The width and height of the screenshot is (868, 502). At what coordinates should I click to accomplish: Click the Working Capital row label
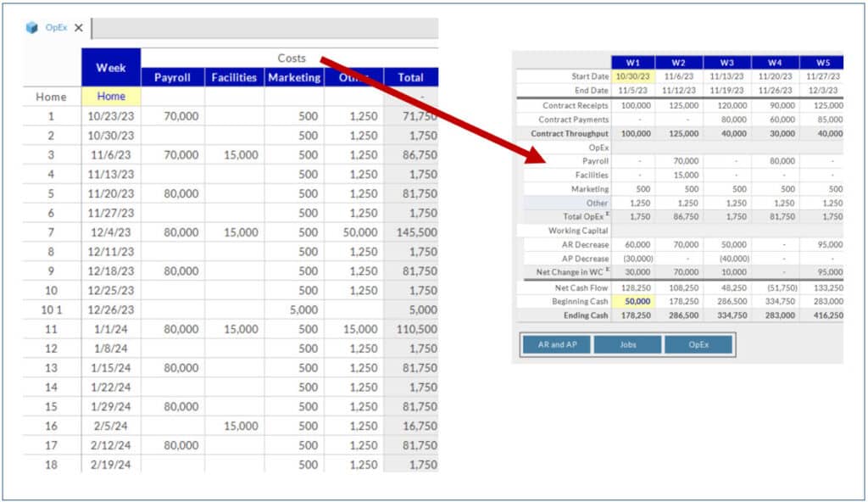[x=578, y=231]
